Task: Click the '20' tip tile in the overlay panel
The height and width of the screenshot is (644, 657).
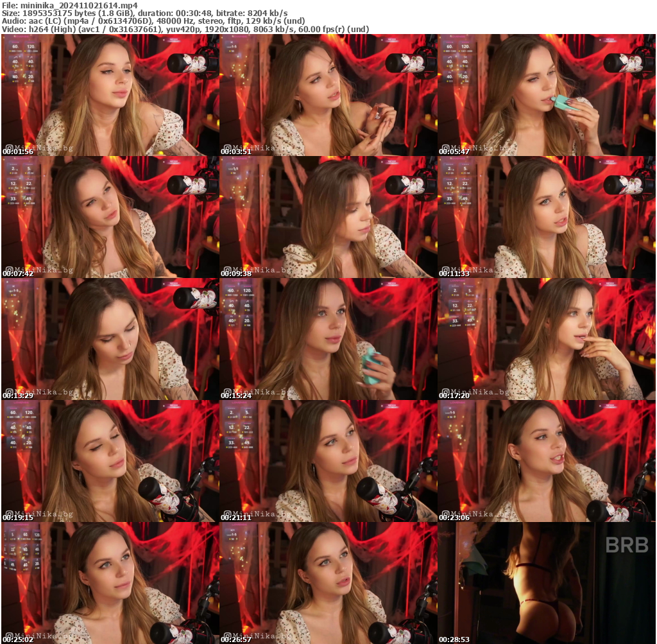Action: [x=31, y=76]
